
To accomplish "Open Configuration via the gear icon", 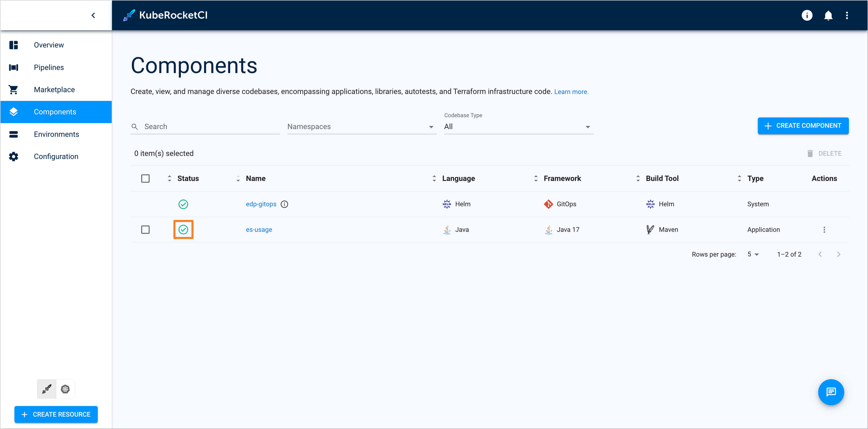I will (x=13, y=156).
